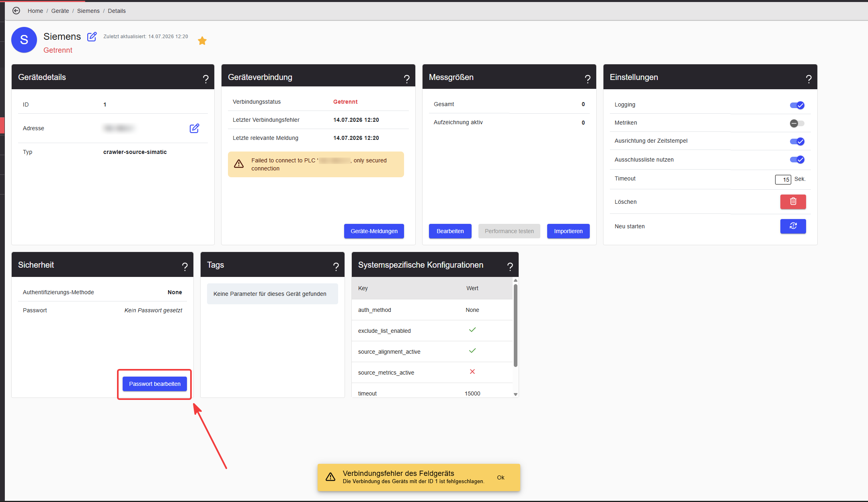Image resolution: width=868 pixels, height=502 pixels.
Task: Click crawler-source-simatic type value
Action: 135,152
